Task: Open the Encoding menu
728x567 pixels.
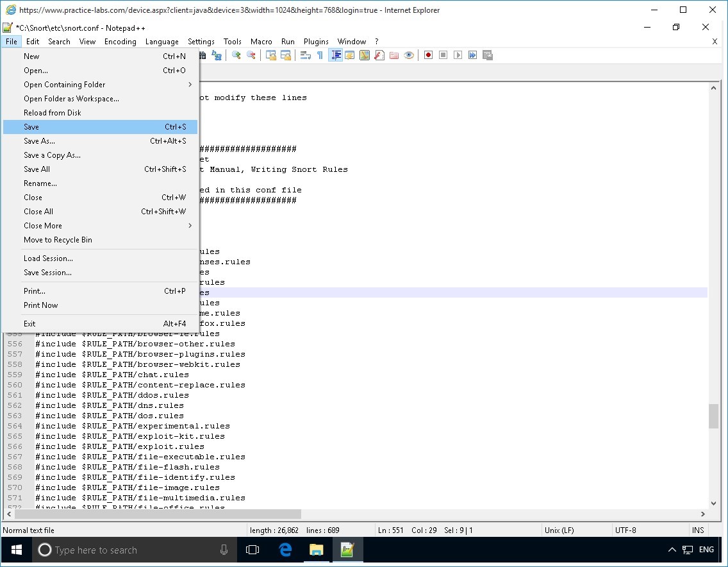Action: [x=120, y=42]
